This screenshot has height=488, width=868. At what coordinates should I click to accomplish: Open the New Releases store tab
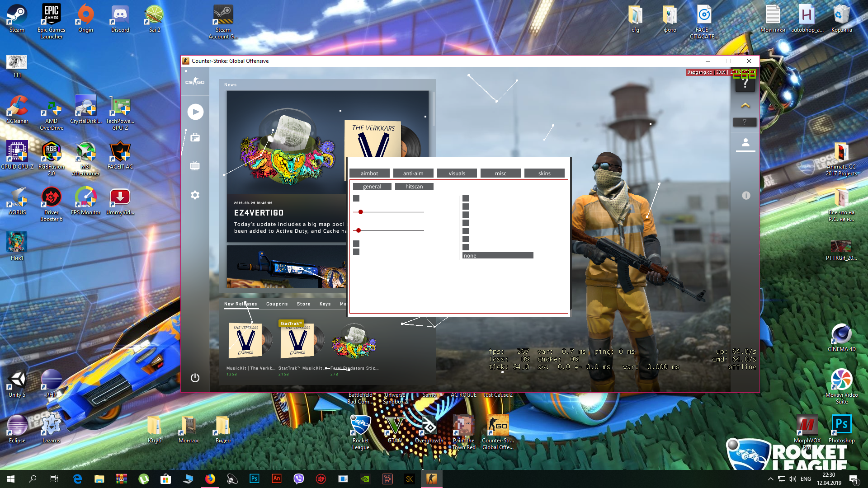[241, 304]
